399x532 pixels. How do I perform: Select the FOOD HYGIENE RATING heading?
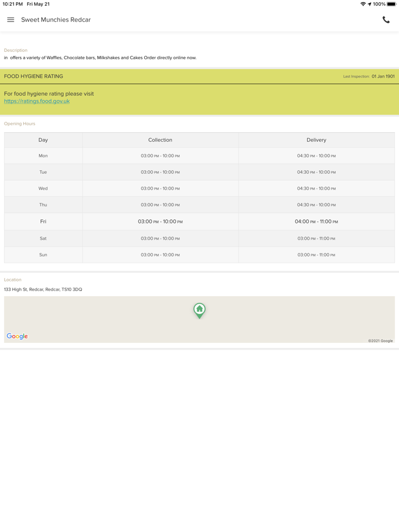tap(33, 76)
